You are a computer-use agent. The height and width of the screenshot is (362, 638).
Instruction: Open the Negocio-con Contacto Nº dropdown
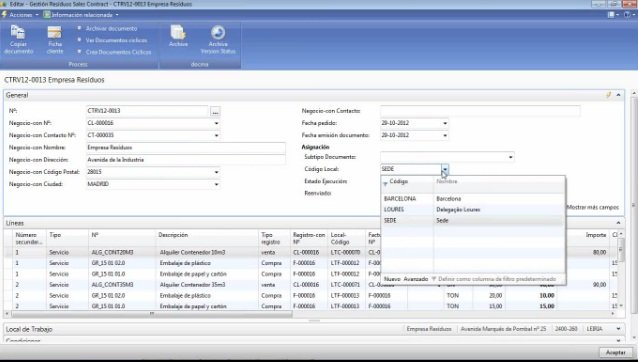click(x=216, y=135)
